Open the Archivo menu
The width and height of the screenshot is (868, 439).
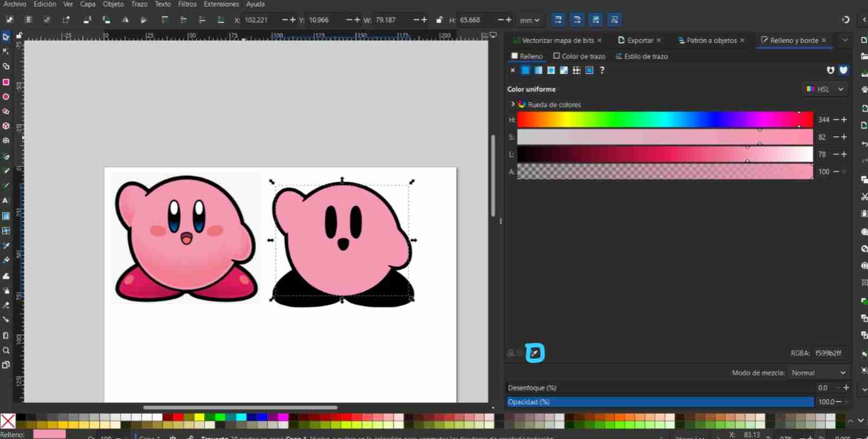tap(15, 4)
